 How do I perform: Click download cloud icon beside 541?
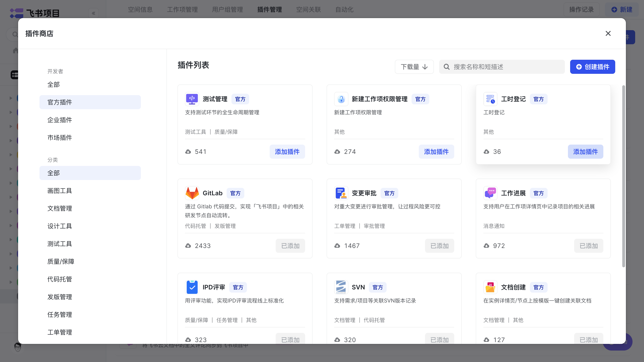(x=188, y=152)
